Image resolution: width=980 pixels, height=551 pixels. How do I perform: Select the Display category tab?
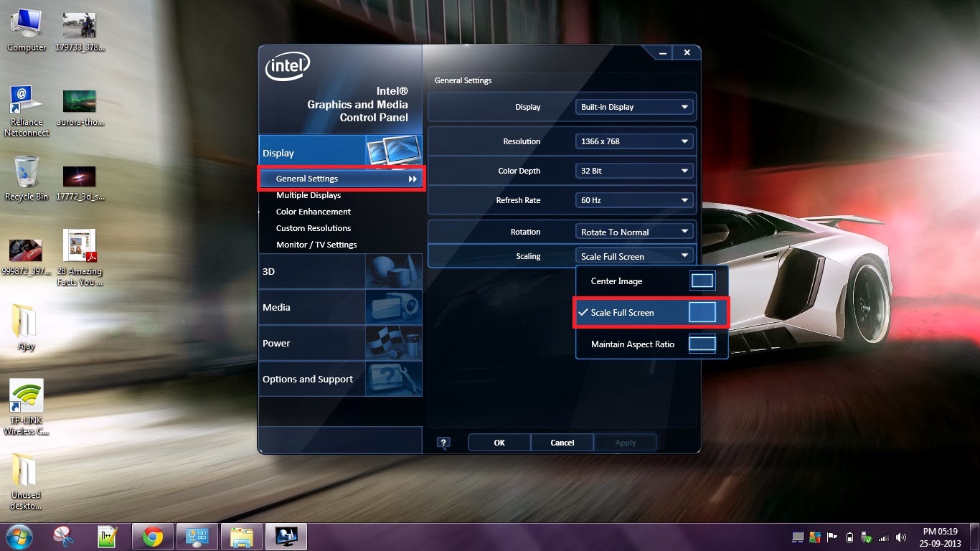pos(340,153)
